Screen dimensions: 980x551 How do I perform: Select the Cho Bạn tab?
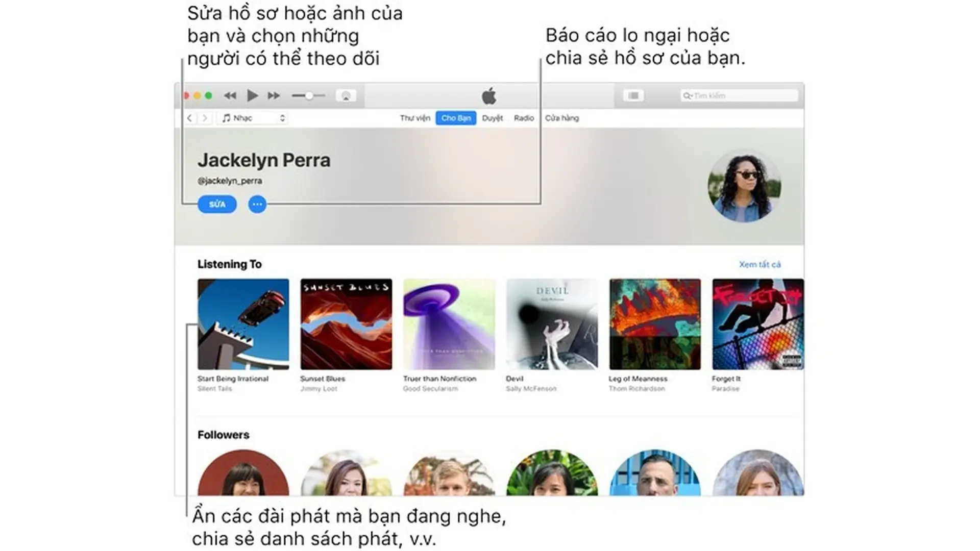[456, 118]
